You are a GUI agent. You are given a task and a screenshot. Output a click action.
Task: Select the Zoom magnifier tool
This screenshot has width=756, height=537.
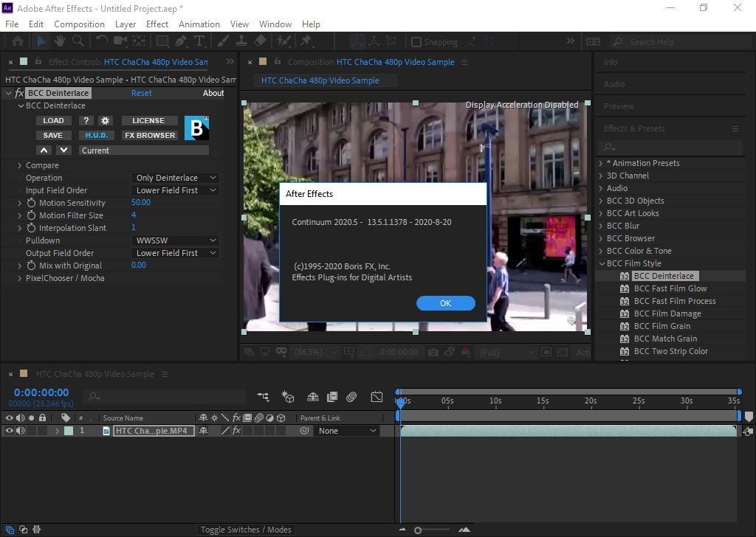click(x=78, y=42)
